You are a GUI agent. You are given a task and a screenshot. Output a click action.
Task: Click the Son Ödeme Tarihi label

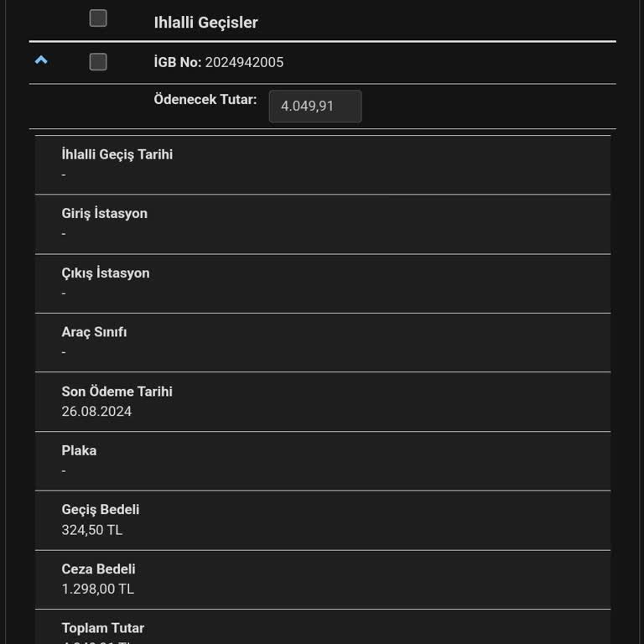click(x=117, y=392)
